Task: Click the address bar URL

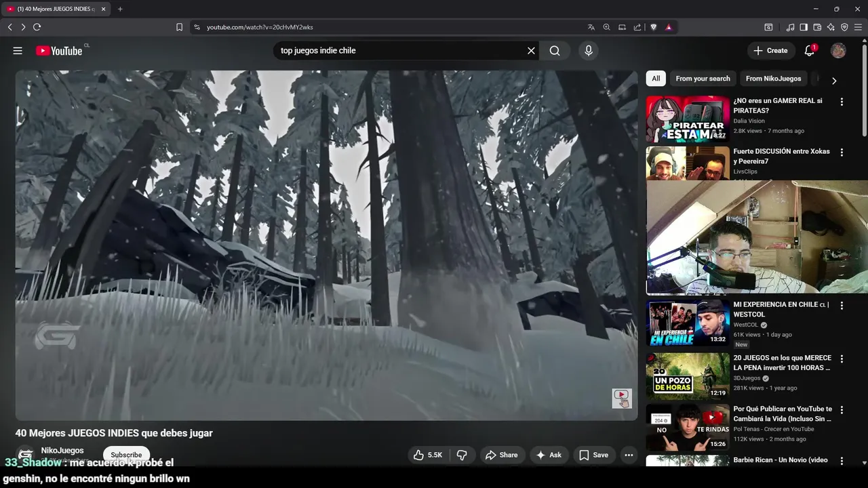Action: [260, 27]
